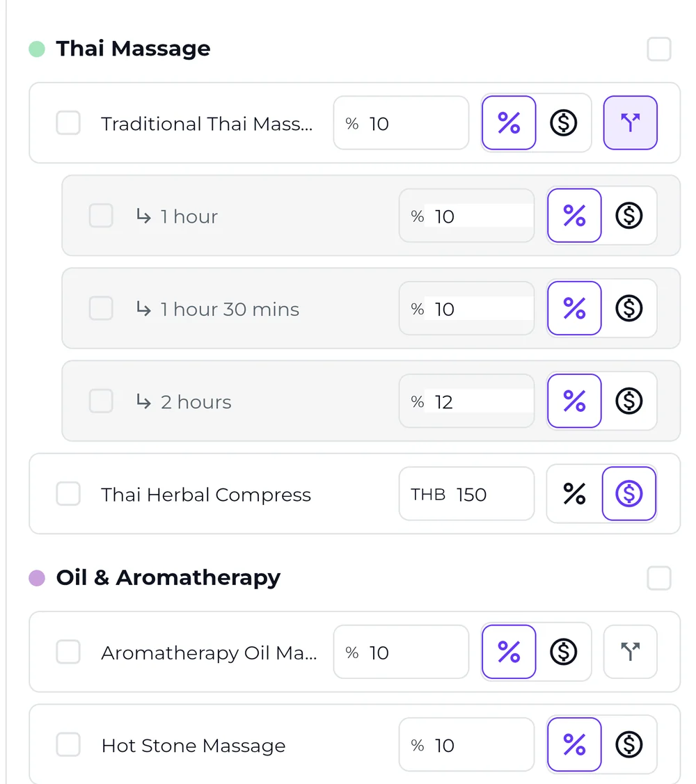Image resolution: width=696 pixels, height=784 pixels.
Task: Click the purple Oil & Aromatherapy color dot
Action: (37, 578)
